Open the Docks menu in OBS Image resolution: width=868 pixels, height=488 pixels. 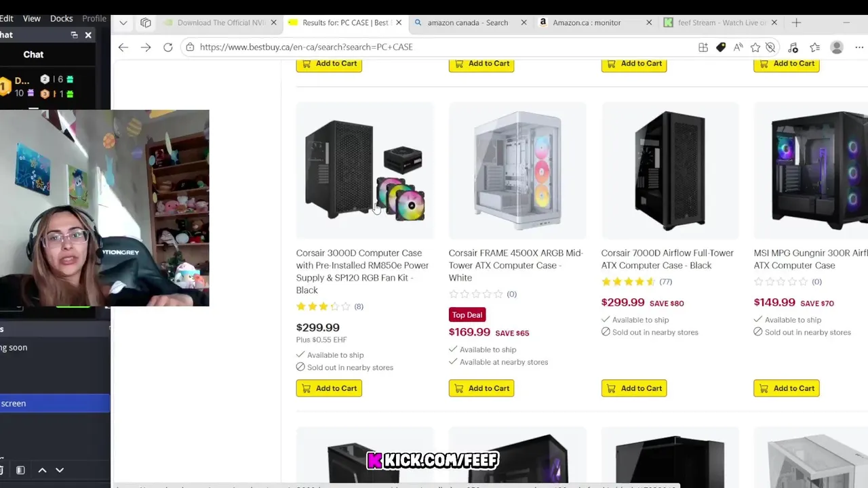(x=61, y=18)
